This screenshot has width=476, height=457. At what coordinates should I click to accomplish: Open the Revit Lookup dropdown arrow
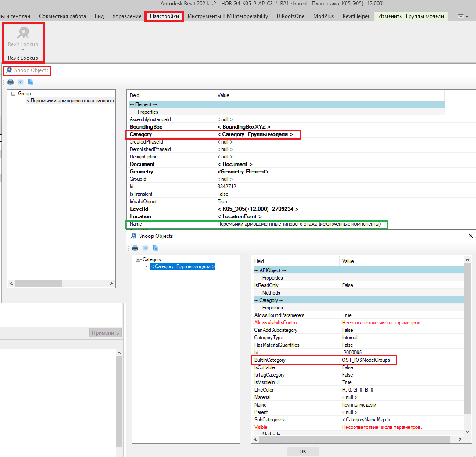(x=23, y=49)
